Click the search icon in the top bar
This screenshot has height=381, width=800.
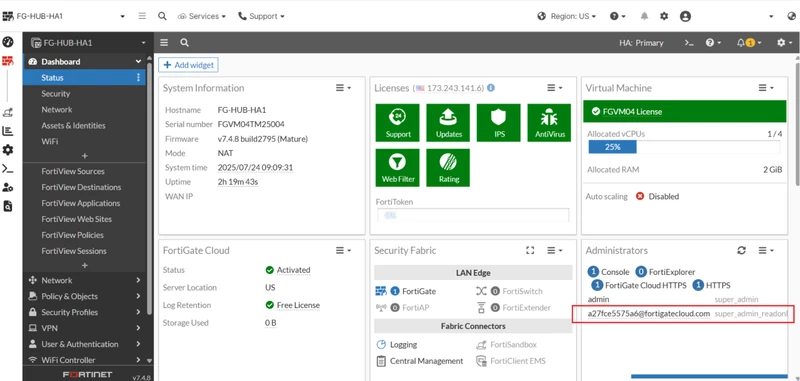pos(162,16)
